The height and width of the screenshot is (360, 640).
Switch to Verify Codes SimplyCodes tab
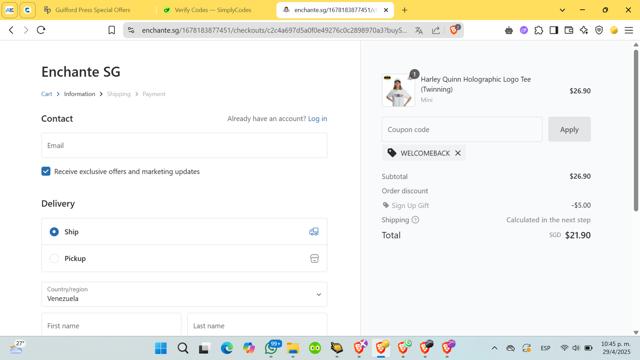coord(213,10)
